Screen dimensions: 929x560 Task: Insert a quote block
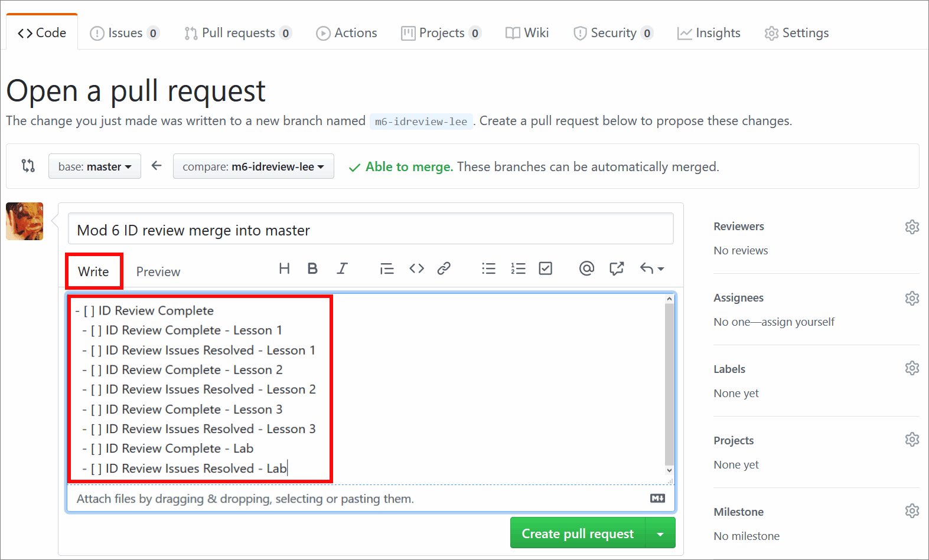[x=387, y=269]
